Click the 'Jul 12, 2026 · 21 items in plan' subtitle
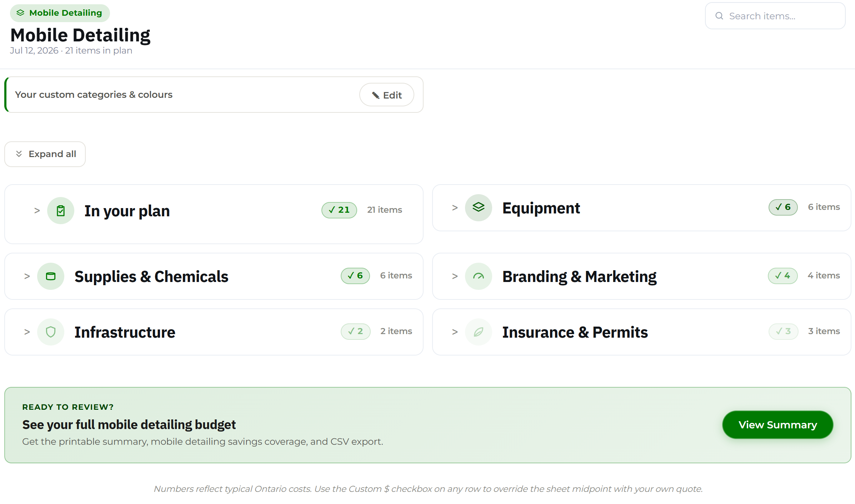Image resolution: width=855 pixels, height=504 pixels. pyautogui.click(x=71, y=51)
